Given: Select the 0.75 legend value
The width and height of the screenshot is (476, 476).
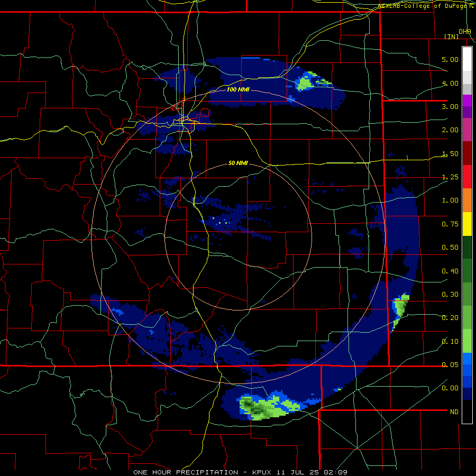Looking at the screenshot, I should click(x=450, y=224).
